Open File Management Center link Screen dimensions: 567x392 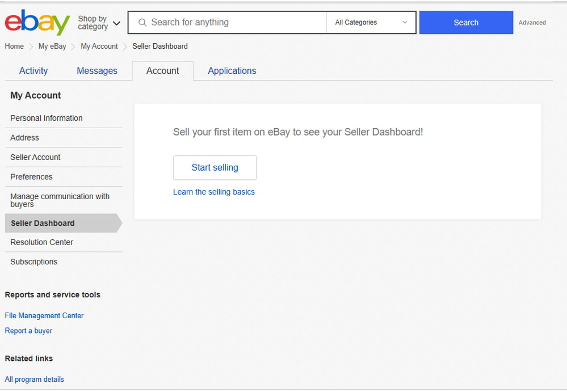coord(44,315)
